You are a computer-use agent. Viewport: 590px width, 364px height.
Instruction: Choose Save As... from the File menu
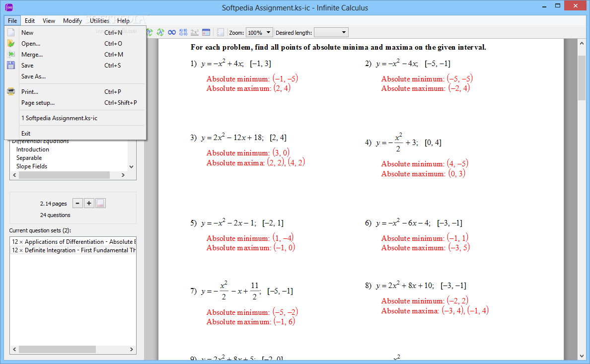(x=75, y=76)
